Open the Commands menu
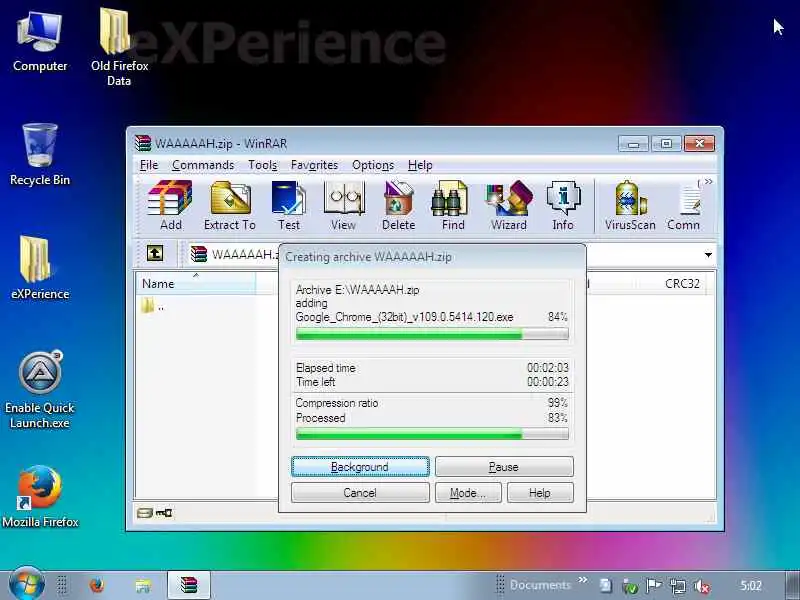This screenshot has height=600, width=800. 203,165
